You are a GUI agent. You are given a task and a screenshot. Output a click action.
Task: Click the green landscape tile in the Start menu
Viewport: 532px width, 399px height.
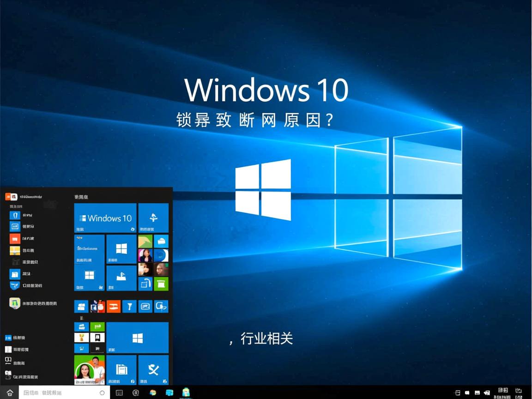point(145,241)
